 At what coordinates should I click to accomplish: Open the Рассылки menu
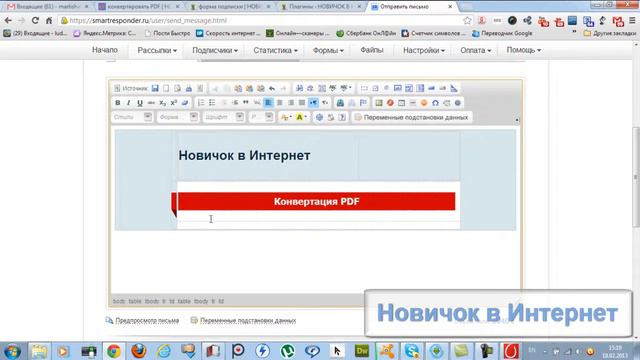pyautogui.click(x=157, y=50)
